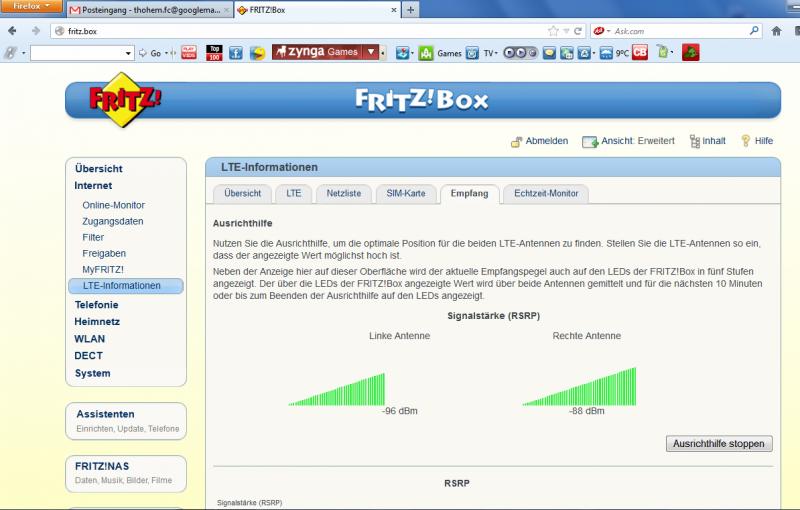Image resolution: width=800 pixels, height=510 pixels.
Task: Click the media player controls toolbar icon
Action: click(520, 53)
